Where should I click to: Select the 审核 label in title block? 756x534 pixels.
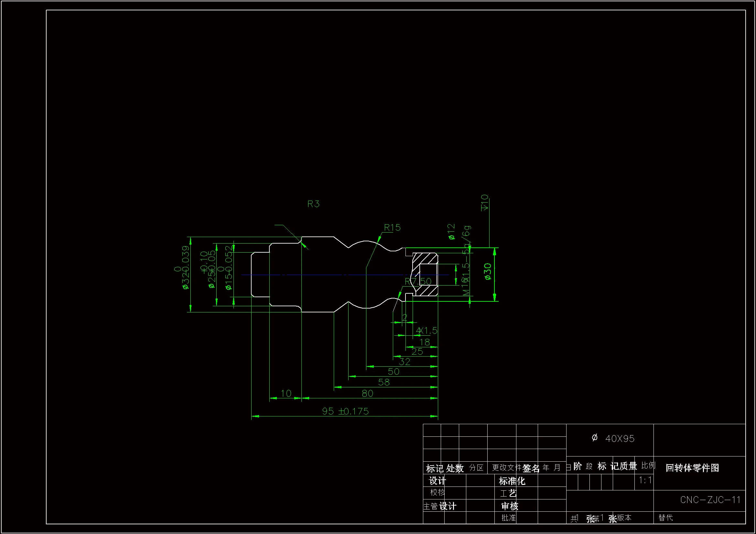pyautogui.click(x=509, y=506)
